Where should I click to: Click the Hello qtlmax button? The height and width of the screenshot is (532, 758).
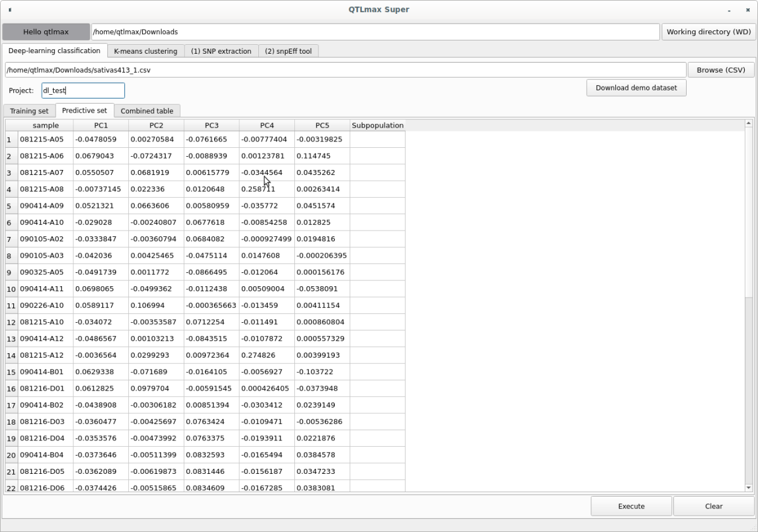tap(46, 32)
